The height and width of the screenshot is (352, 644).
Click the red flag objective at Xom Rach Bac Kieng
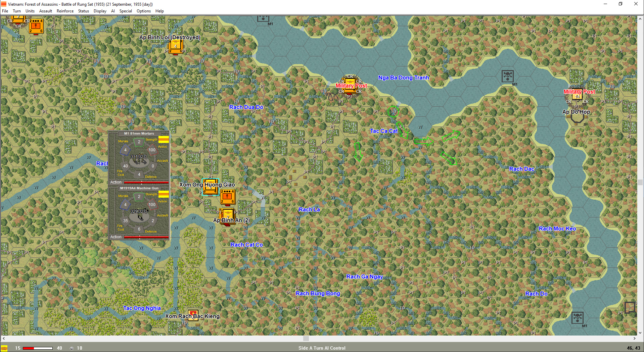click(193, 315)
